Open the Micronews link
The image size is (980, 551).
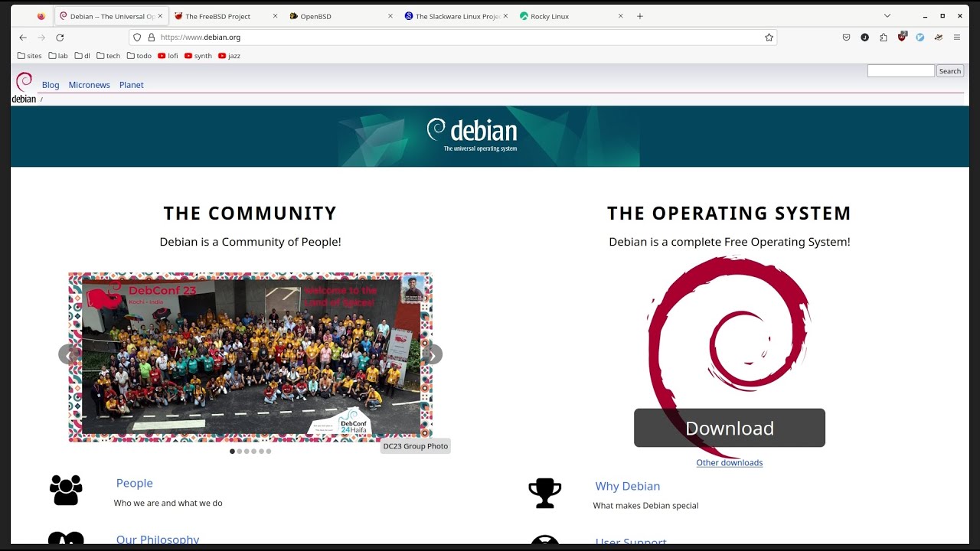90,85
